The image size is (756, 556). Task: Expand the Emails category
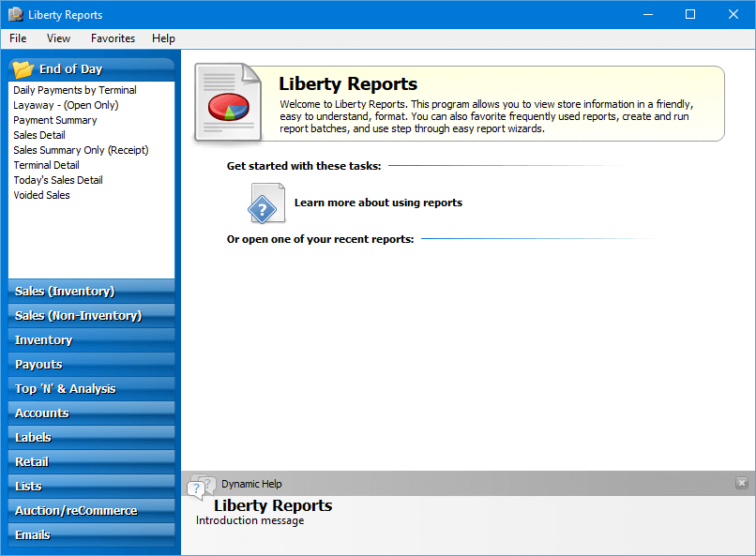(x=91, y=534)
